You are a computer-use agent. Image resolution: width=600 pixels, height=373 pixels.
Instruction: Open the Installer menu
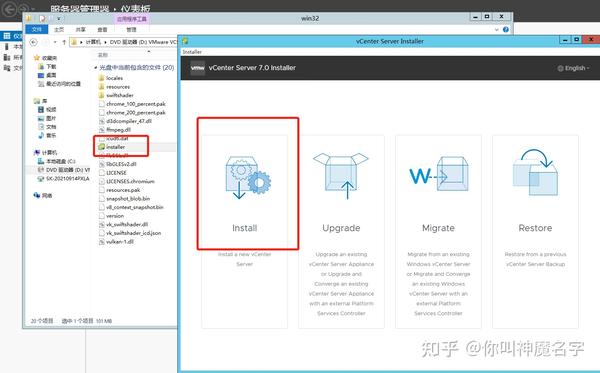tap(192, 52)
